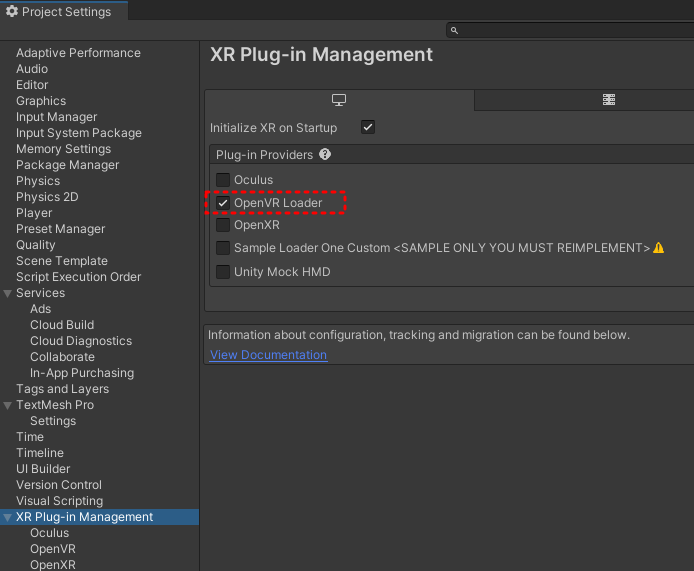This screenshot has height=571, width=694.
Task: Open Preset Manager settings
Action: [60, 229]
